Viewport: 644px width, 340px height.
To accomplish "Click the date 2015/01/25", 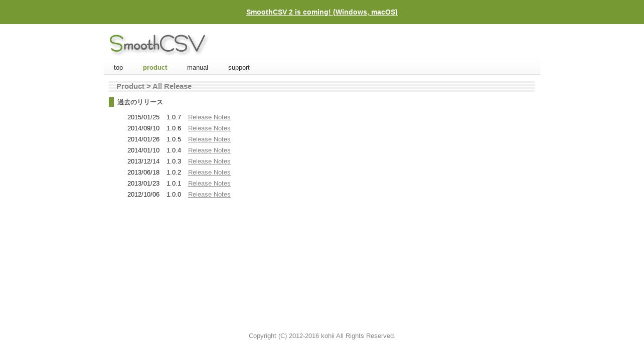I will [x=143, y=117].
